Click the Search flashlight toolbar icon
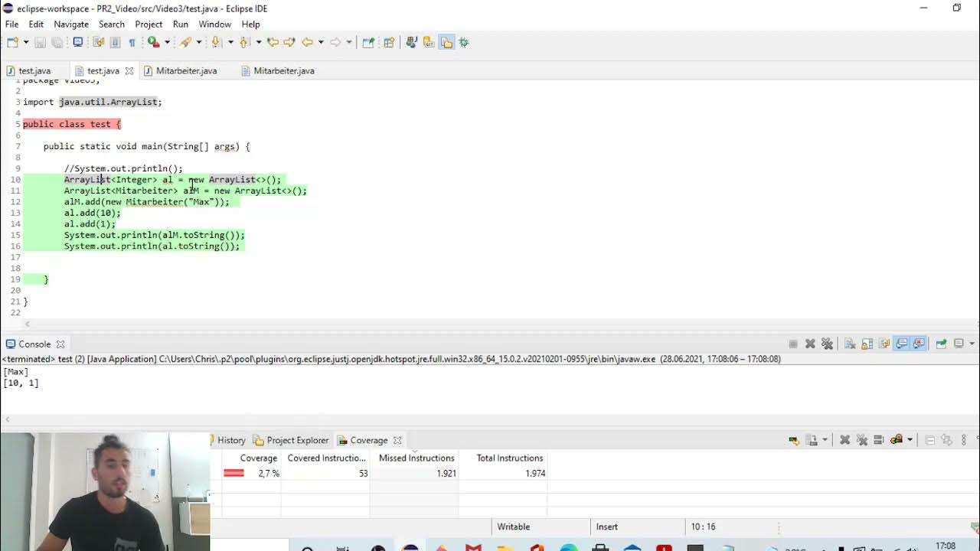This screenshot has height=551, width=980. click(x=185, y=43)
